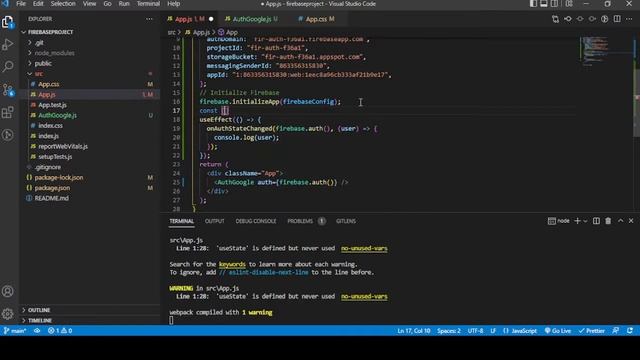Close the terminal panel
Viewport: 640px width, 360px height.
pos(631,221)
